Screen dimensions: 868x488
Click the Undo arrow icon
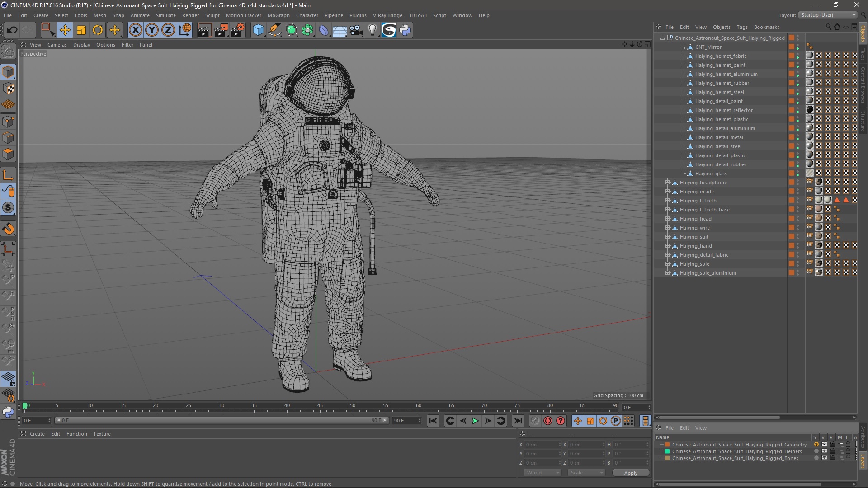tap(12, 30)
